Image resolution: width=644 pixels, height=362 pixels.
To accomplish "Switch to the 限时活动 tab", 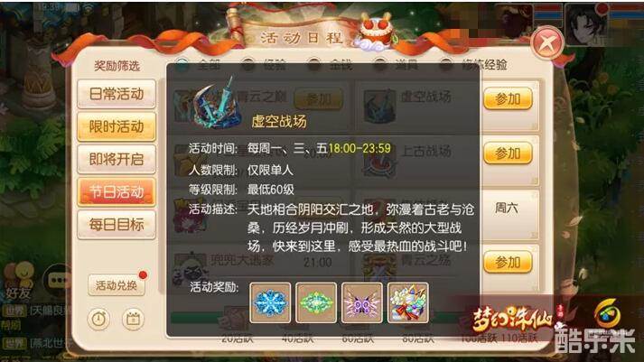I will pyautogui.click(x=117, y=126).
